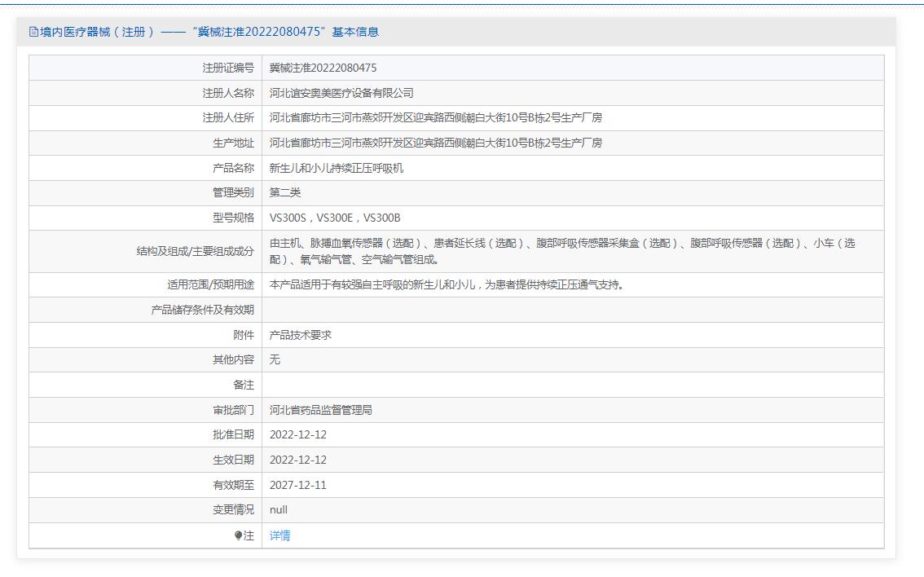
Task: Click the 产品储存条件及有效期 label
Action: tap(203, 310)
